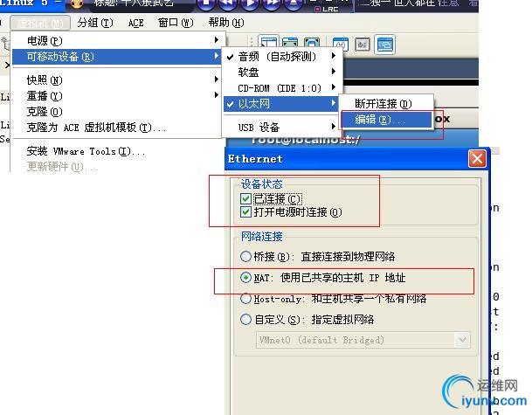Click the play button in the media player

coord(250,3)
